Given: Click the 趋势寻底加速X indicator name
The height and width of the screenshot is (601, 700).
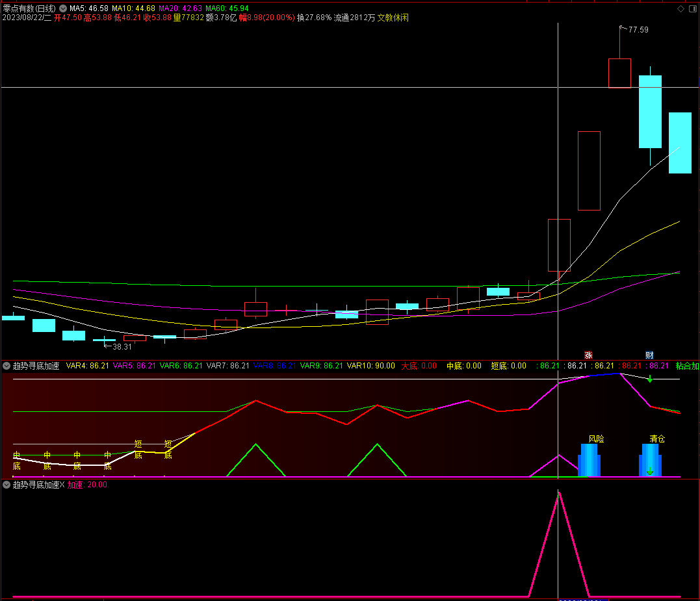Looking at the screenshot, I should coord(38,485).
